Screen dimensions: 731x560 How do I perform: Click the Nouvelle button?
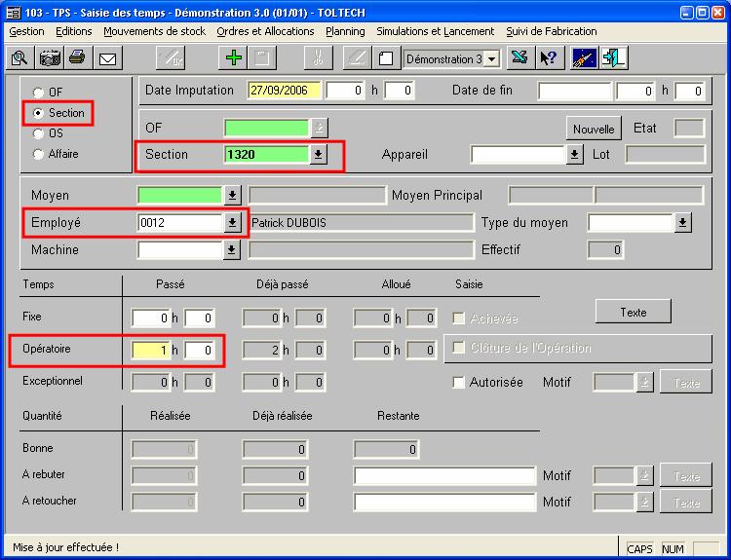[x=593, y=129]
